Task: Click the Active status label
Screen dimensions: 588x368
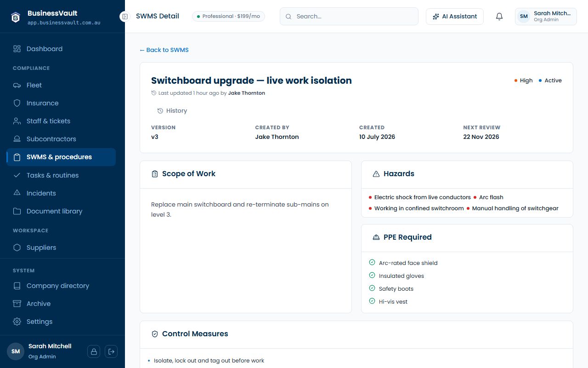Action: pos(550,80)
